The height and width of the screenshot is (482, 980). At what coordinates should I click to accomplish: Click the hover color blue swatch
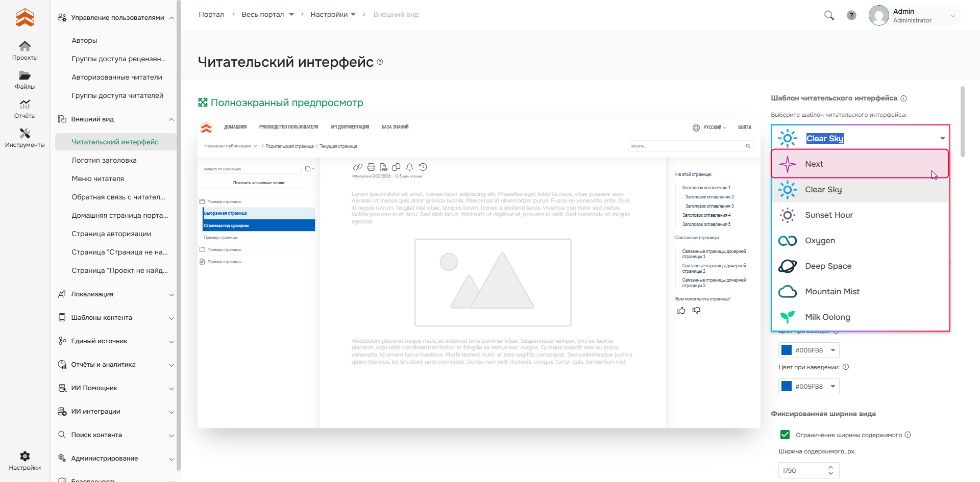pyautogui.click(x=787, y=386)
